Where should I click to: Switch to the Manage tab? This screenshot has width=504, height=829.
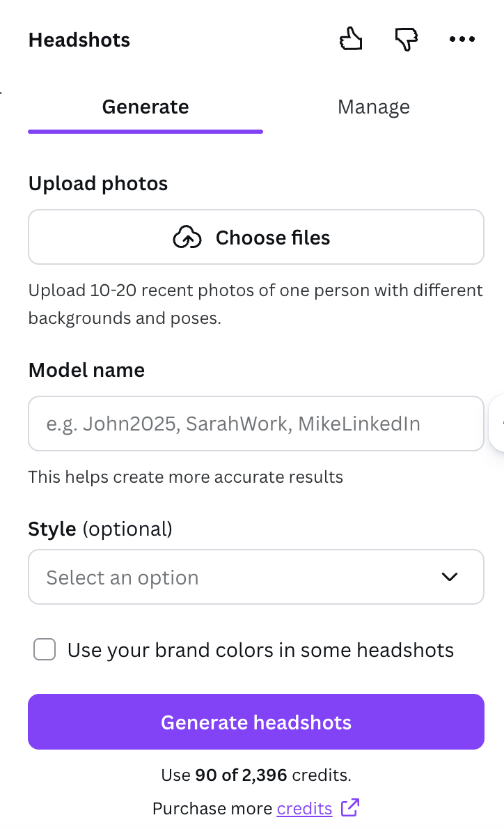click(373, 107)
